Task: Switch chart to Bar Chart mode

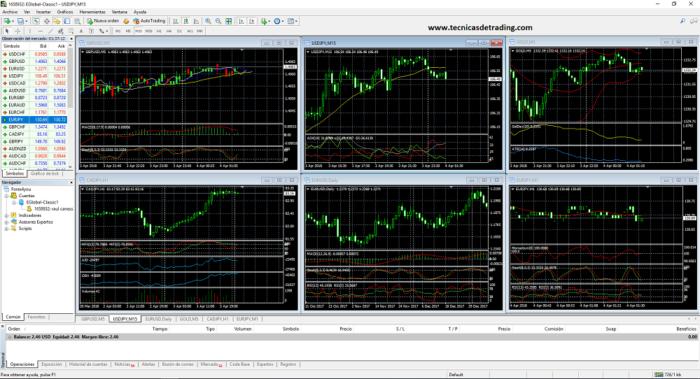Action: [175, 21]
